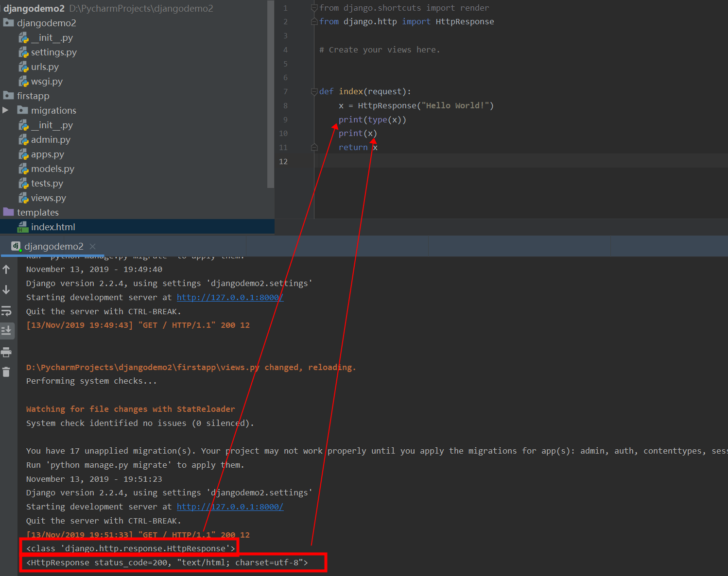Click the folder icon beside migrations
The height and width of the screenshot is (576, 728).
point(22,110)
